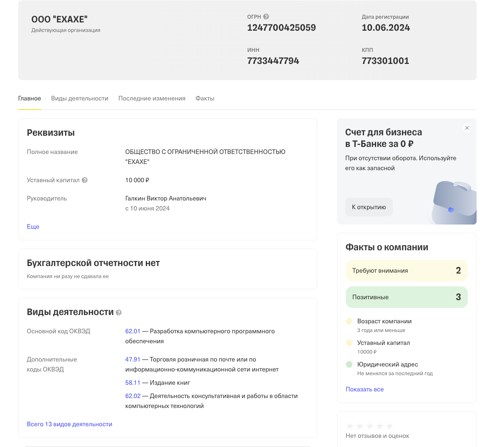Viewport: 504px width, 447px height.
Task: Click help icon next to Виды деятельности heading
Action: pos(119,313)
